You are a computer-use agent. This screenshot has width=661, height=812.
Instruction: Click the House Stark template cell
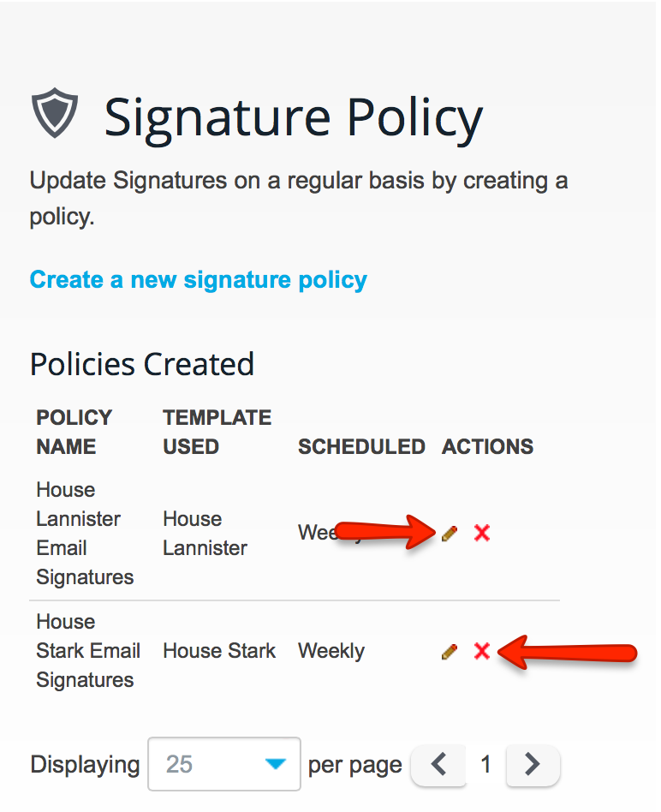pos(219,650)
